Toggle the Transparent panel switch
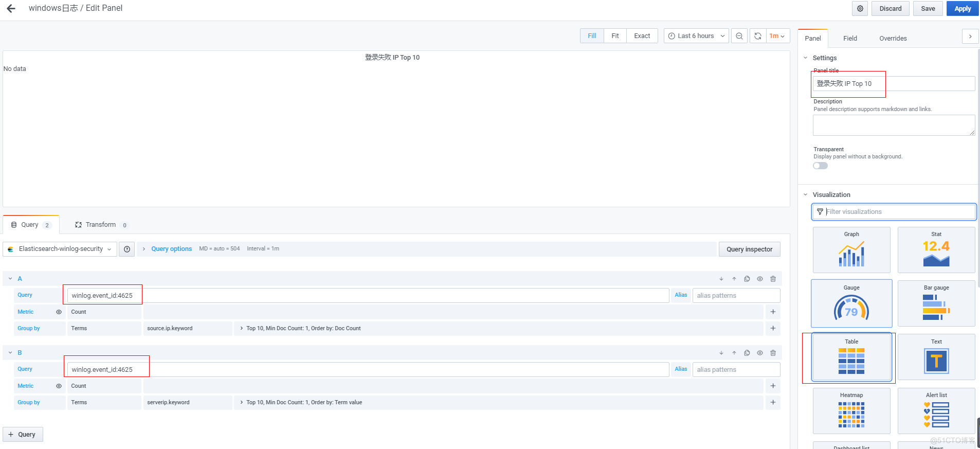Viewport: 980px width, 449px height. point(820,166)
